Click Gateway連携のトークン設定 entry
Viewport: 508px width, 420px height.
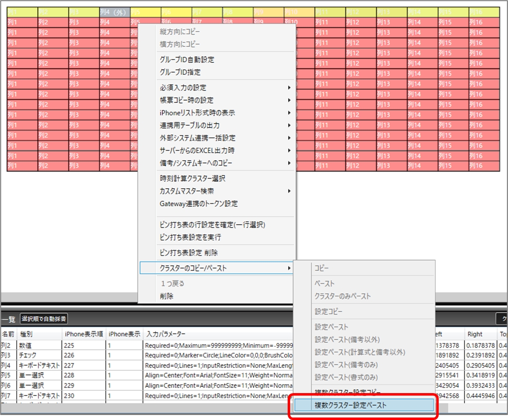[x=198, y=204]
